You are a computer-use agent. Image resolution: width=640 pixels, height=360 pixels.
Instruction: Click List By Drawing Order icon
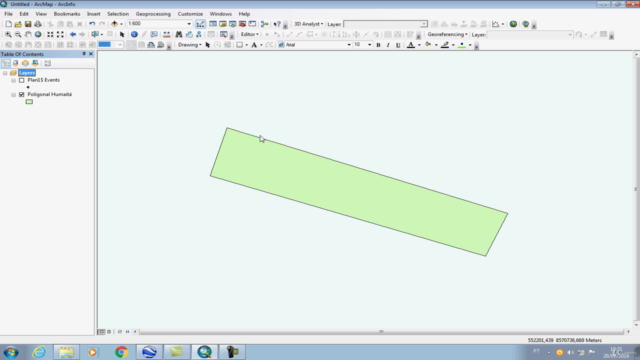pyautogui.click(x=6, y=63)
